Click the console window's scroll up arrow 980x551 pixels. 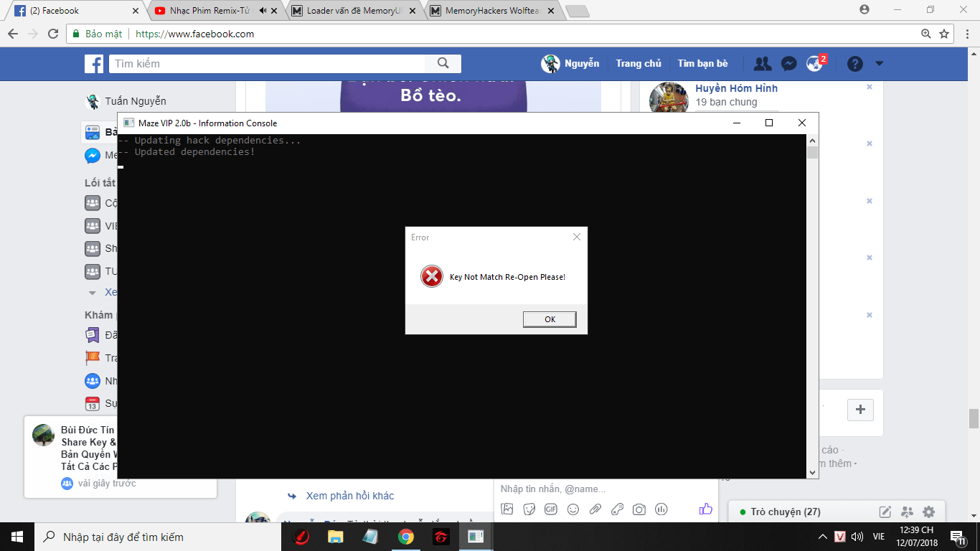coord(812,140)
